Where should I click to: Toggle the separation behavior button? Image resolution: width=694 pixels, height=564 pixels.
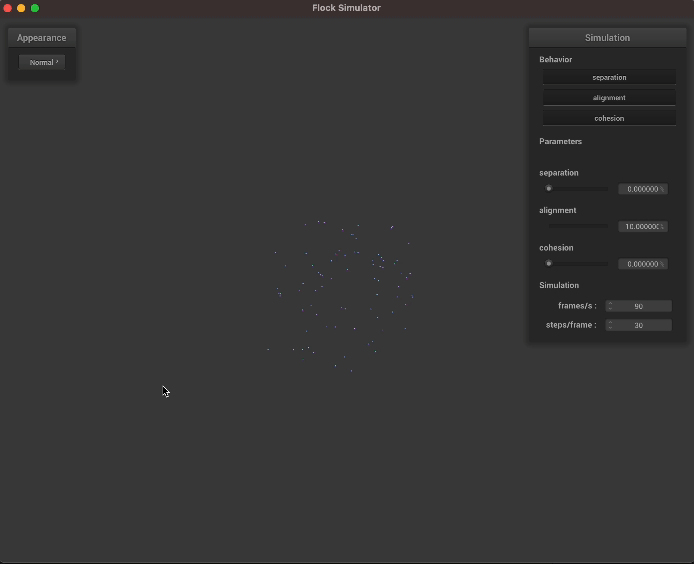[609, 77]
